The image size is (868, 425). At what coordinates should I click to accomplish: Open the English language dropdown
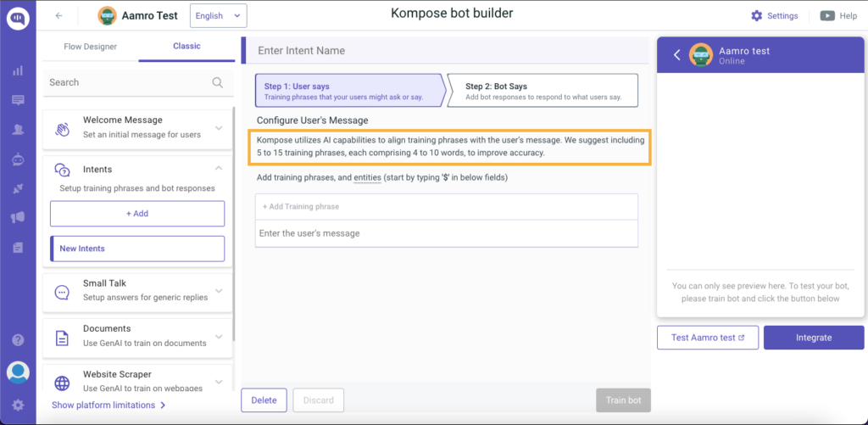pos(218,15)
